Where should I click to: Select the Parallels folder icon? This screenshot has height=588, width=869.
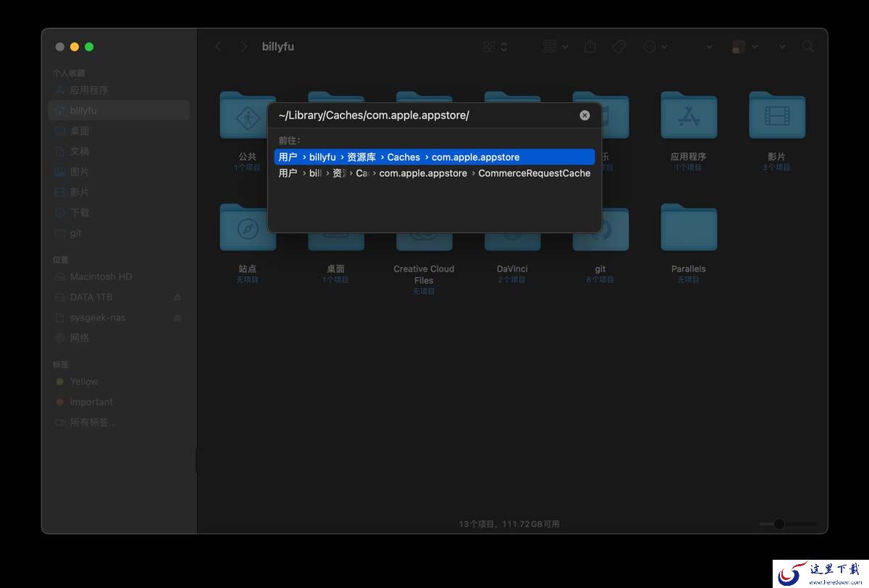(x=689, y=228)
